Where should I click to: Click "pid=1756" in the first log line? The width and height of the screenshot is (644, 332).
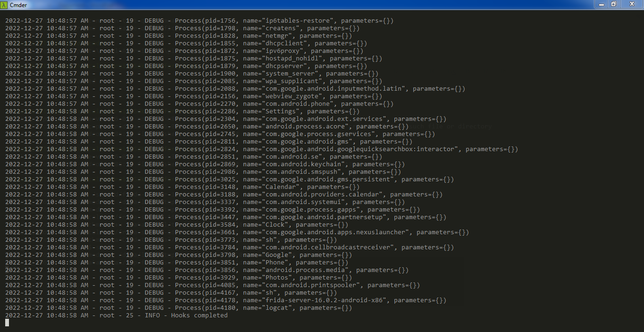pyautogui.click(x=220, y=21)
